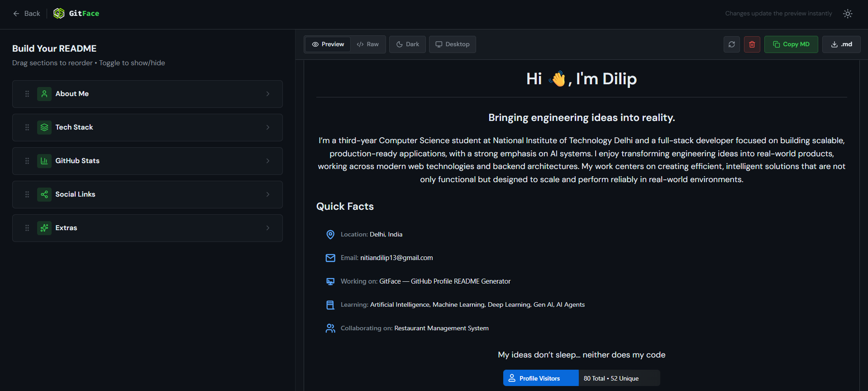Screen dimensions: 868x391
Task: Click the GitHub Stats drag handle
Action: pos(27,161)
